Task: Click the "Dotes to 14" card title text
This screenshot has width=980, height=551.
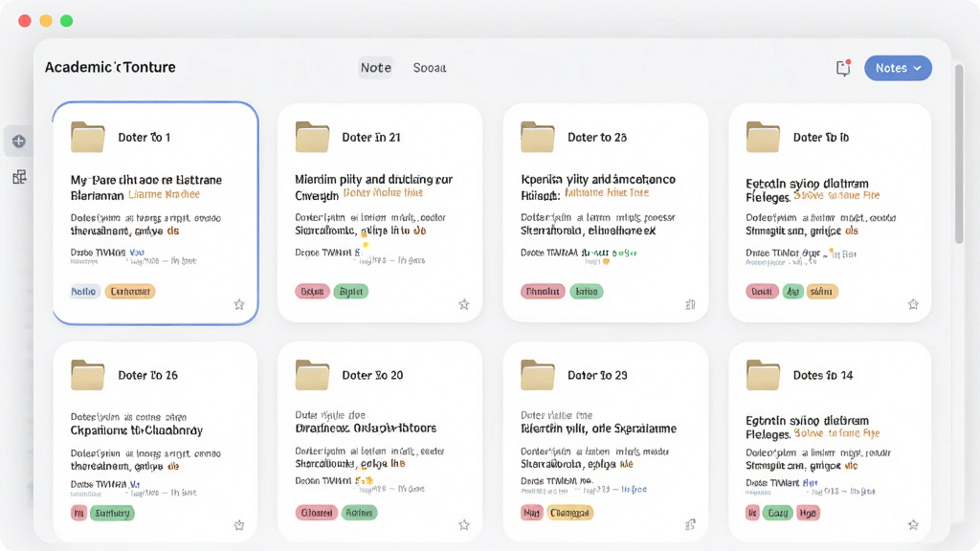Action: (823, 375)
